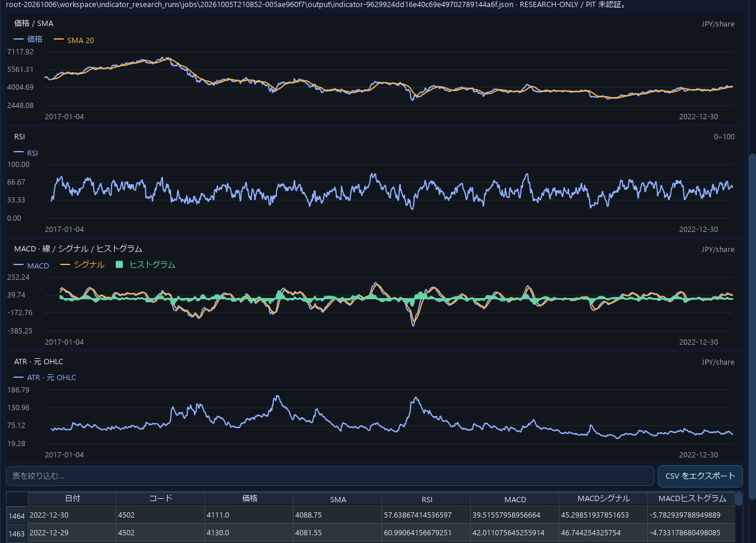Image resolution: width=756 pixels, height=543 pixels.
Task: Toggle the ヒストグラム legend entry
Action: coord(145,265)
